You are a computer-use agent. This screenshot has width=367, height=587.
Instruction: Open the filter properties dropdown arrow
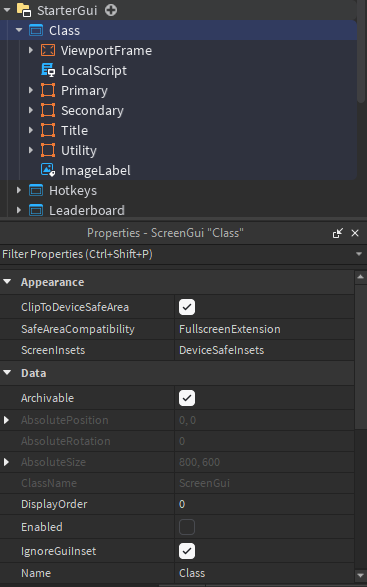tap(359, 254)
